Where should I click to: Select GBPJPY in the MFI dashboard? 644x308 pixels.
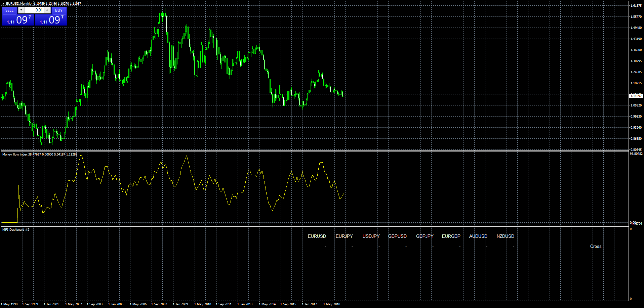pos(425,236)
